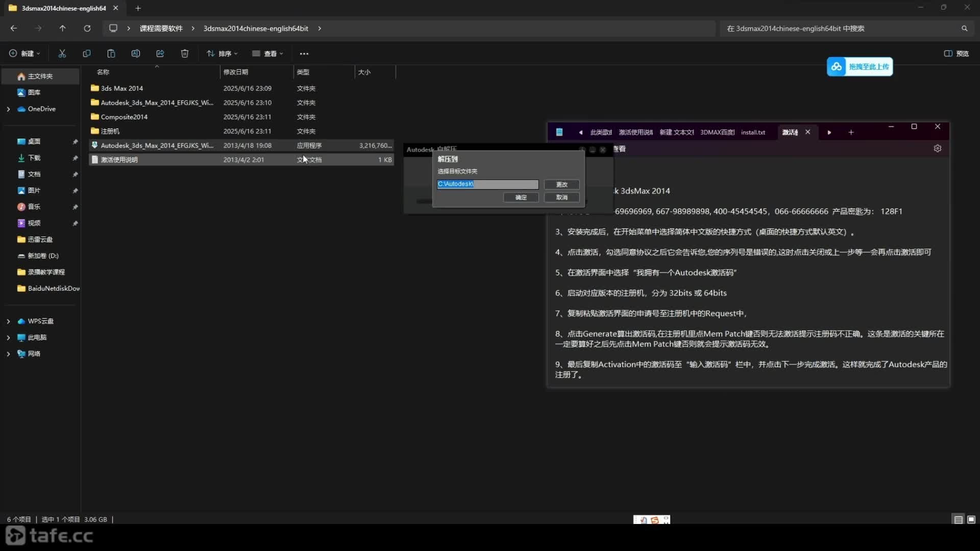Viewport: 980px width, 551px height.
Task: Click the Delete trash icon in toolbar
Action: pos(185,54)
